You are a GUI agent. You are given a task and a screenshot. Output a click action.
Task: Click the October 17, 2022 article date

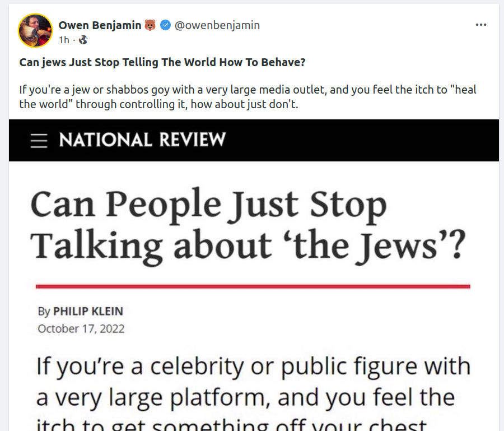coord(81,328)
